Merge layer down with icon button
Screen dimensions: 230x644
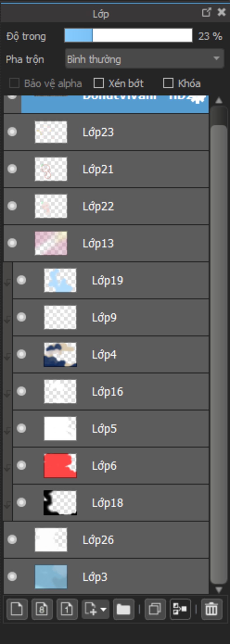pyautogui.click(x=180, y=609)
